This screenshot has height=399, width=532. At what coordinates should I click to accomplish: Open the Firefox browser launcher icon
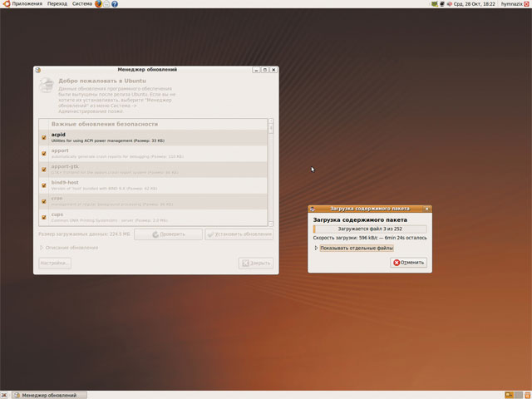(x=98, y=4)
